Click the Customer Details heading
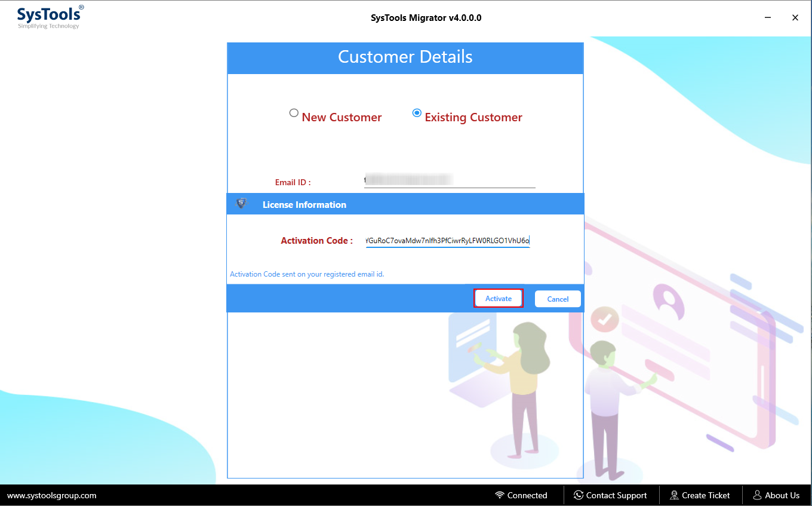 (x=405, y=57)
